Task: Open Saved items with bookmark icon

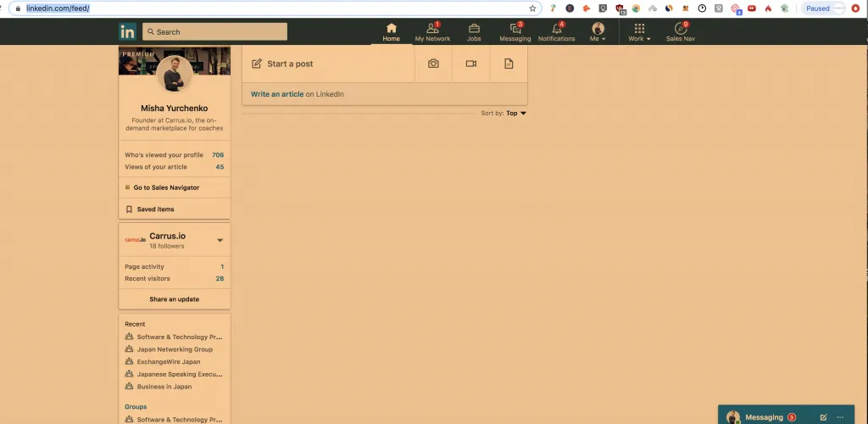Action: 150,209
